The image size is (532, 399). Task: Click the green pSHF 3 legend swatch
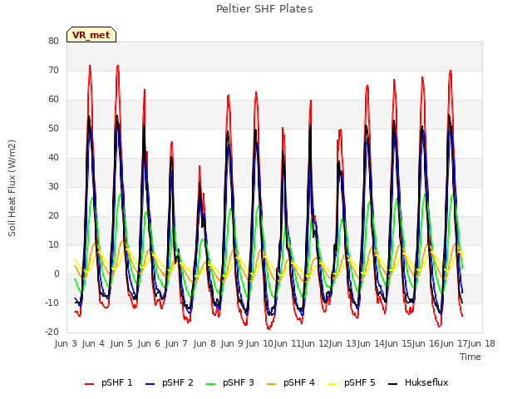point(210,384)
